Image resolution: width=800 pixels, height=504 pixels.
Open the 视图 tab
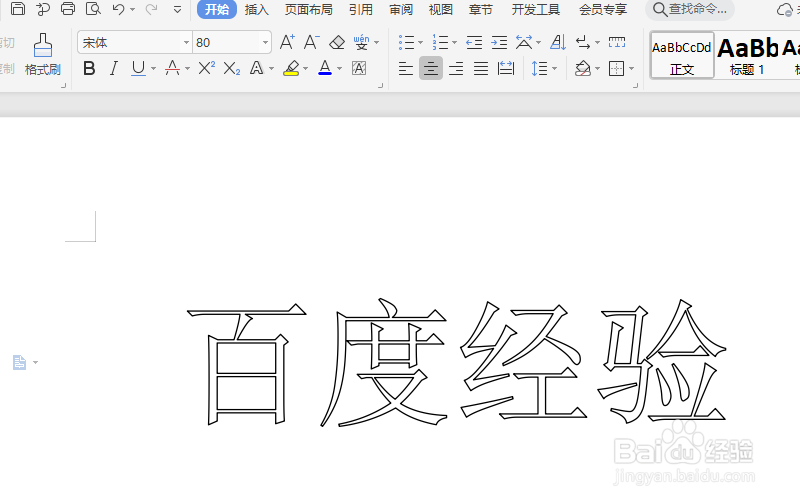(440, 9)
